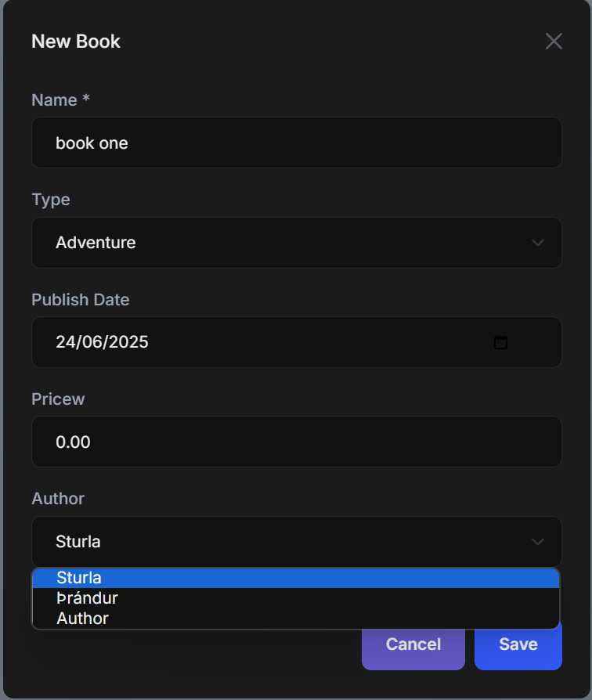This screenshot has width=592, height=700.
Task: Click the price field showing 0.00
Action: tap(296, 442)
